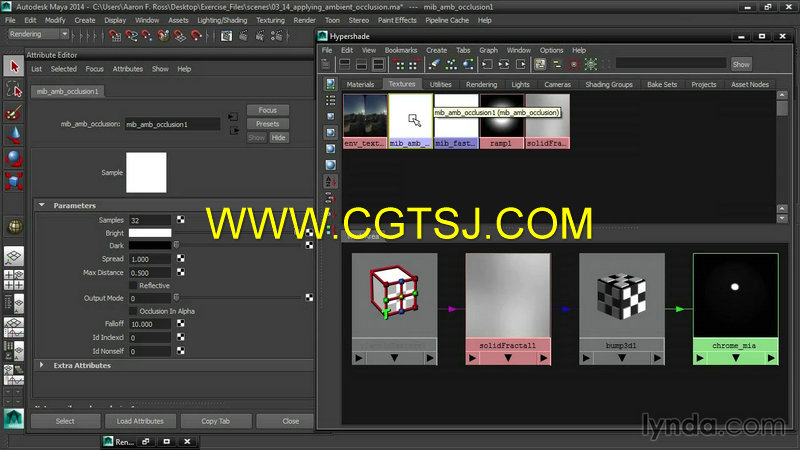Expand bump3d1 node outputs right arrow
This screenshot has height=450, width=800.
pyautogui.click(x=657, y=358)
